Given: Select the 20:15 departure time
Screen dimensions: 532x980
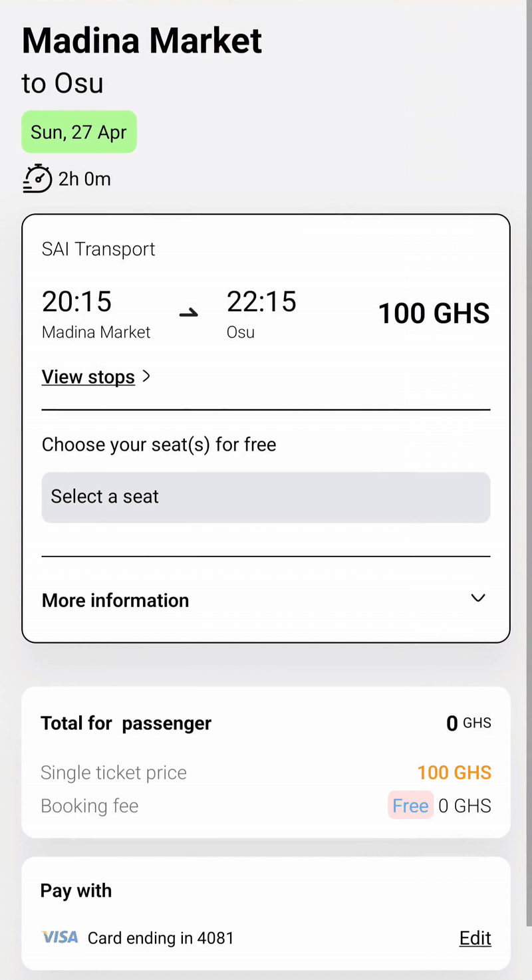Looking at the screenshot, I should [76, 301].
